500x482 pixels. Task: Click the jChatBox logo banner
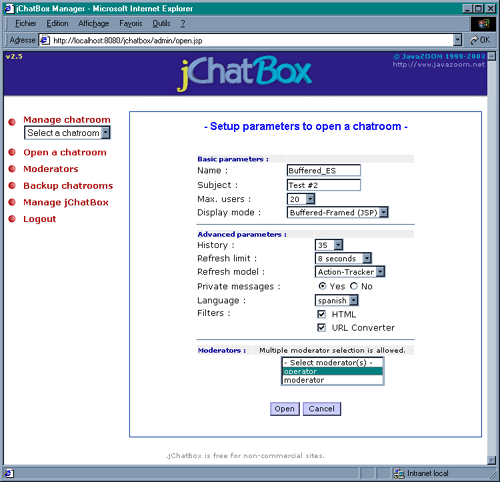click(x=245, y=73)
